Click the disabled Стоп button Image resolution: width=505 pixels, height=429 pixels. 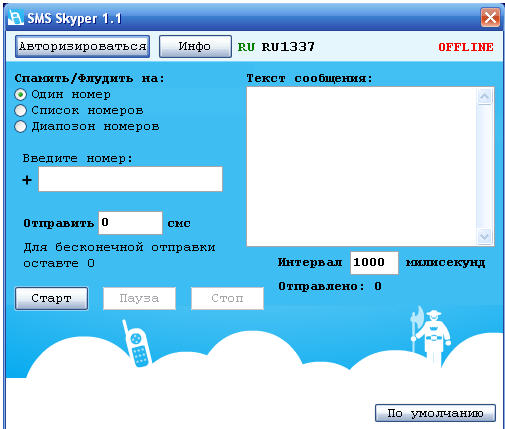click(x=227, y=298)
